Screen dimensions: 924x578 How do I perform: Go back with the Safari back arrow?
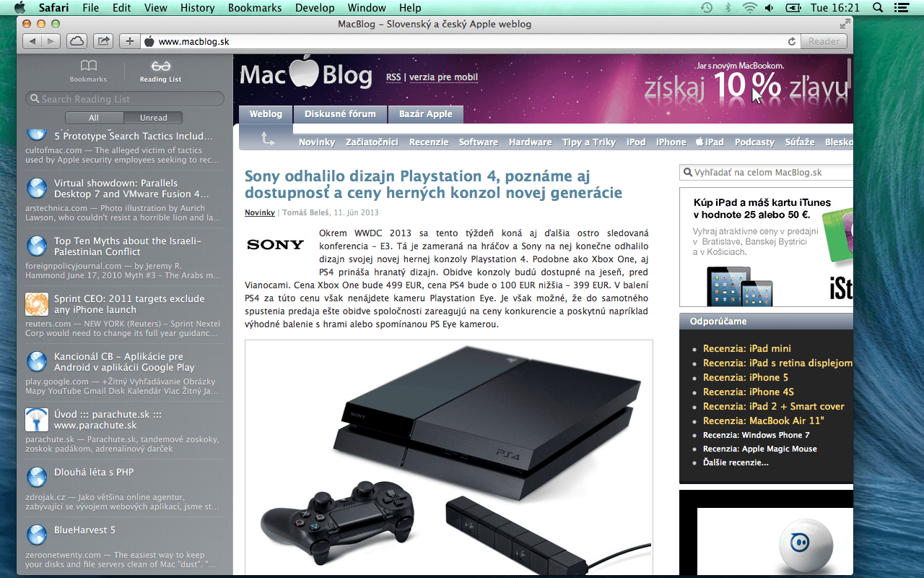coord(32,41)
